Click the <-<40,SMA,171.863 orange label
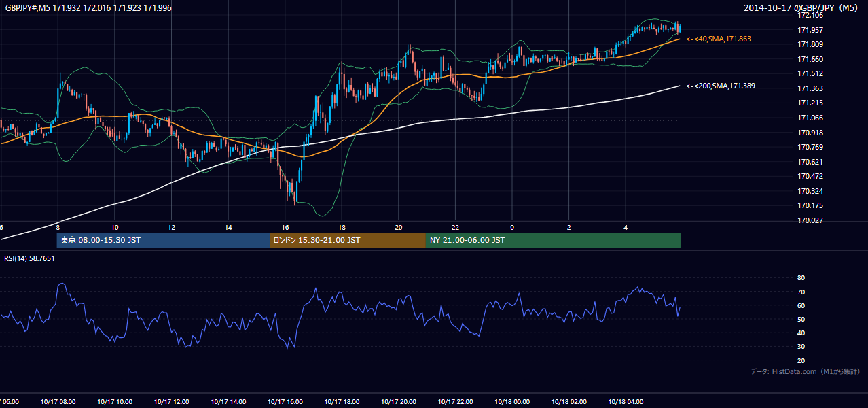The width and height of the screenshot is (868, 408). click(x=719, y=39)
